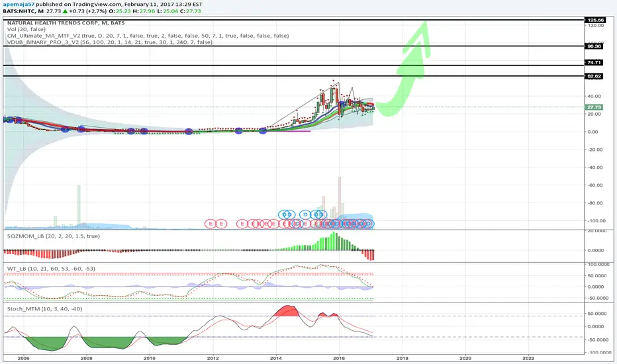Image resolution: width=617 pixels, height=364 pixels.
Task: Click the tall volume bar near 2008
Action: [79, 206]
